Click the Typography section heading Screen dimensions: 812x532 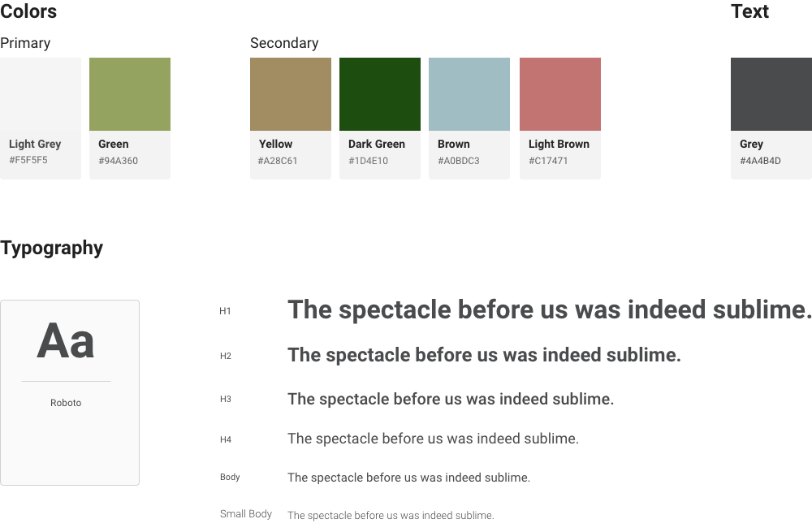click(52, 248)
